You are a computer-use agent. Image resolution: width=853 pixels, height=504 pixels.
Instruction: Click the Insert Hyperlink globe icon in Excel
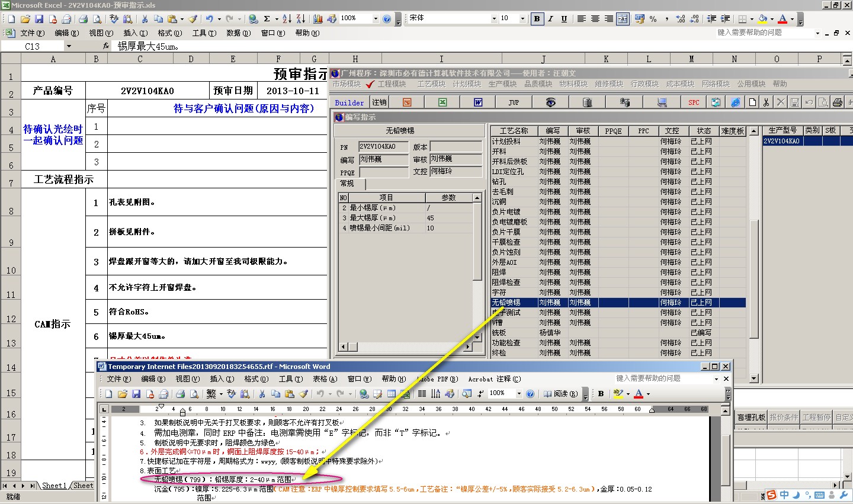253,19
